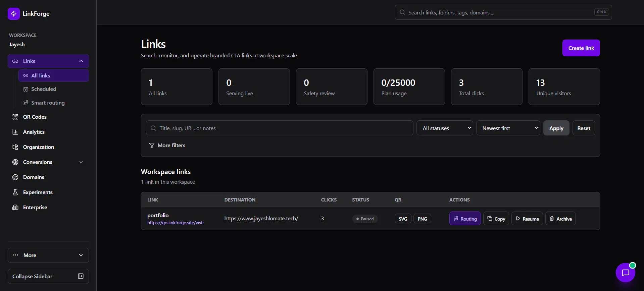Viewport: 644px width, 291px height.
Task: Click the Conversions target icon
Action: (x=15, y=162)
